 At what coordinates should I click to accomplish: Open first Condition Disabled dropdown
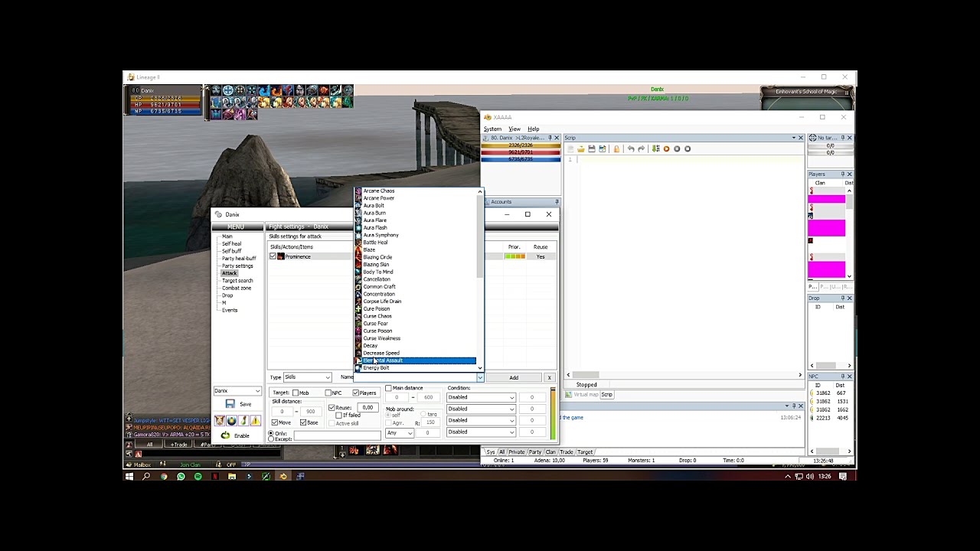tap(481, 397)
